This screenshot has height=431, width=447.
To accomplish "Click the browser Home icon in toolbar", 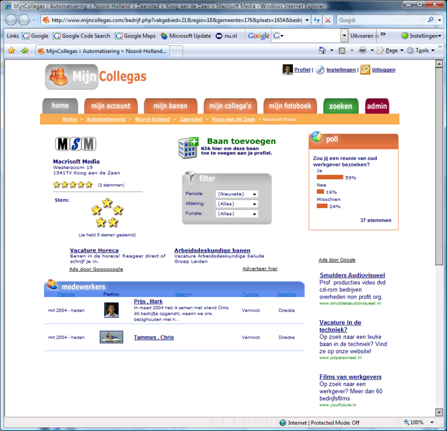I will click(x=322, y=51).
